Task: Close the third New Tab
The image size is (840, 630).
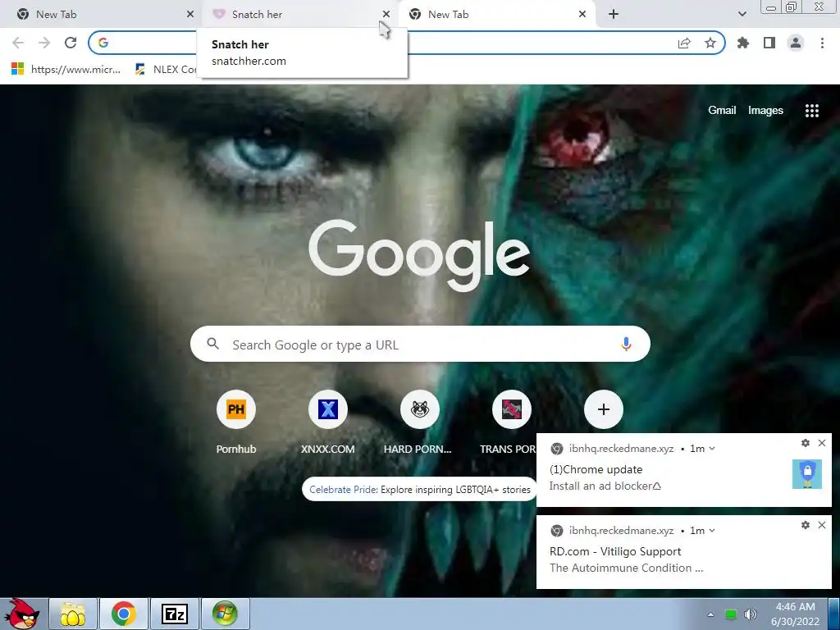Action: click(x=582, y=15)
